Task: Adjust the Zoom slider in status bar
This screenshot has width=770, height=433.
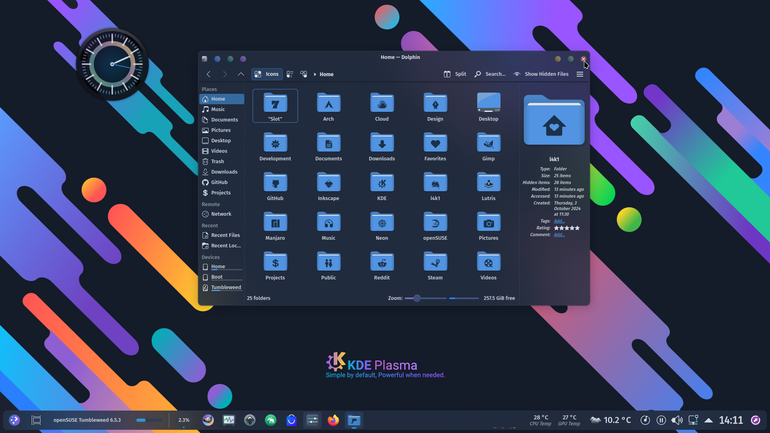Action: (x=425, y=298)
